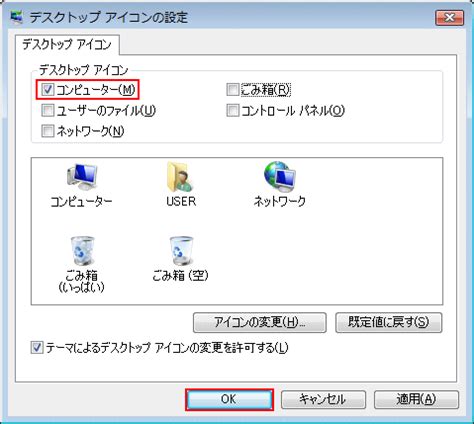Check the ごみ箱(R) checkbox
Screen dimensions: 474x424
(x=232, y=89)
